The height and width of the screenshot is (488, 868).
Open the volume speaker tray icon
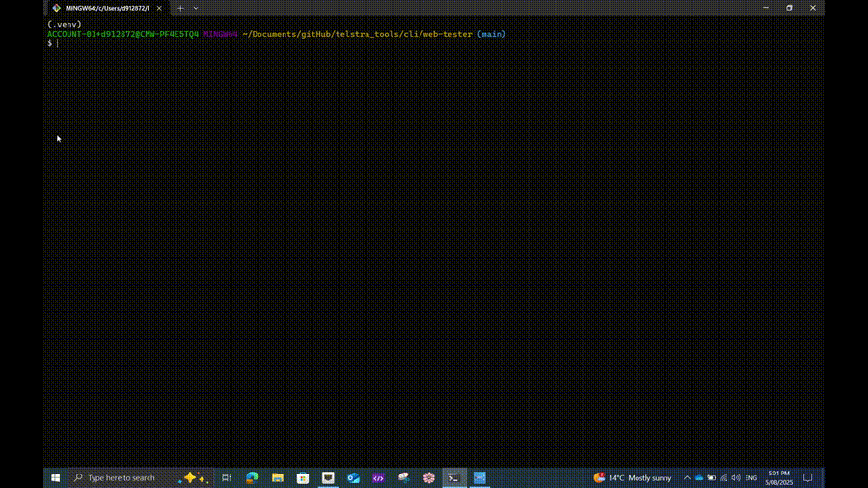point(736,478)
